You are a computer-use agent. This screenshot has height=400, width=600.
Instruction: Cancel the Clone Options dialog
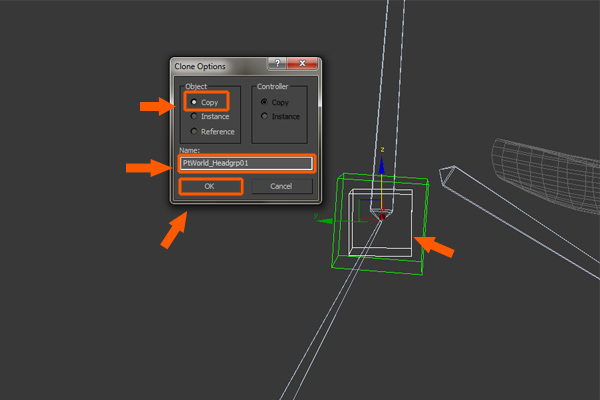click(282, 186)
